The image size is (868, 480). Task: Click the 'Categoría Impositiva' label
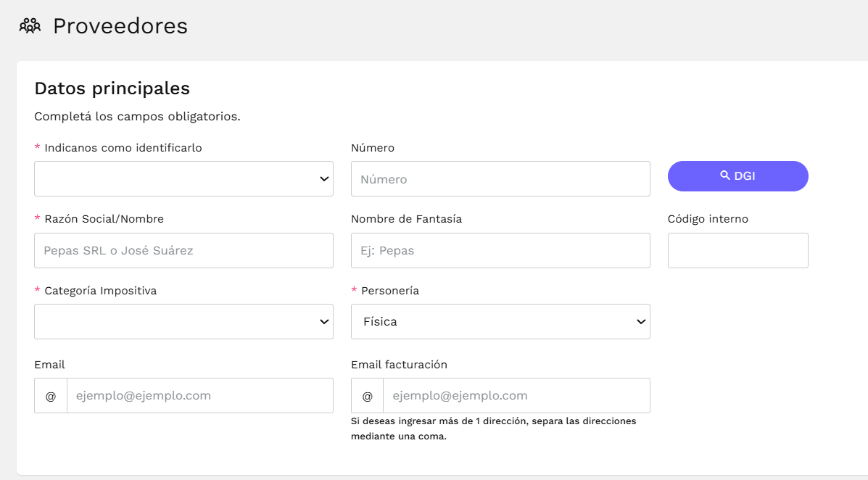click(100, 291)
